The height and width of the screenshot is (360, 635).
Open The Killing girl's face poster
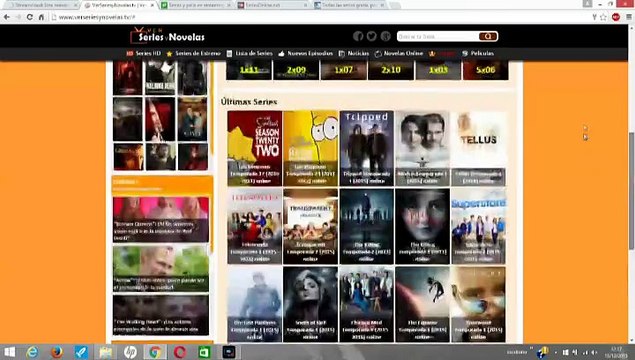422,226
